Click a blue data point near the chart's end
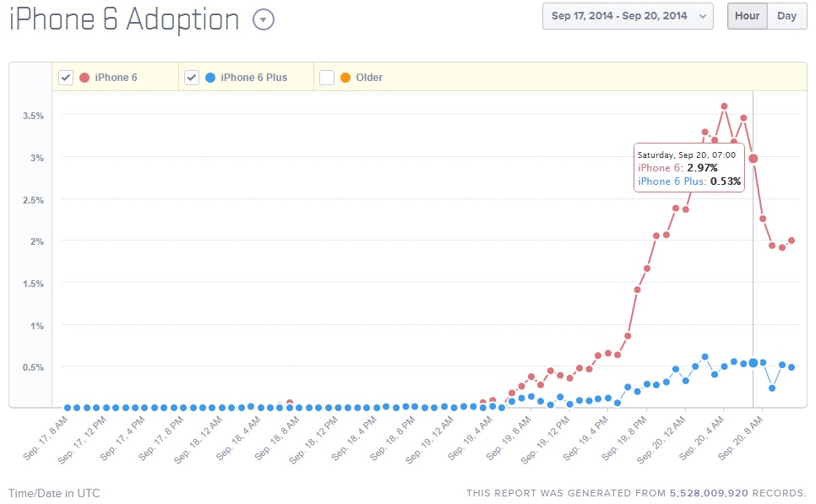 point(792,367)
